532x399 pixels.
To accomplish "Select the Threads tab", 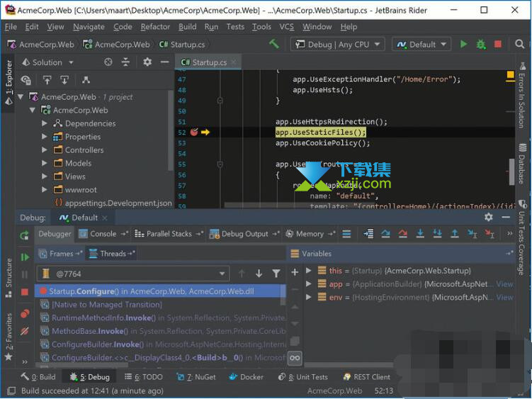I will click(x=113, y=254).
